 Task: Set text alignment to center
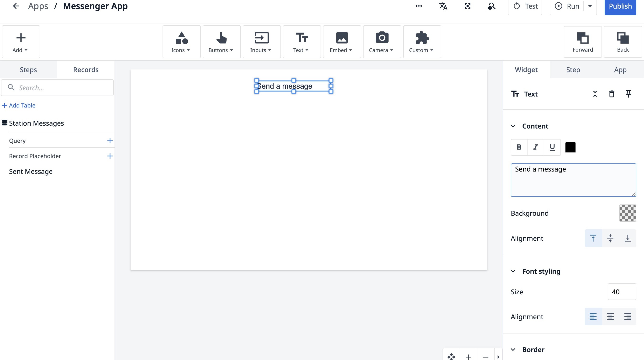[610, 317]
